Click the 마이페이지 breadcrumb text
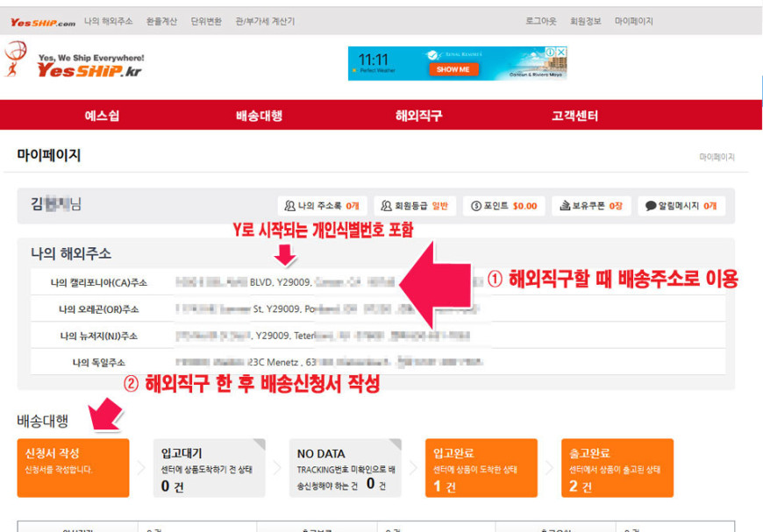This screenshot has height=532, width=763. [x=717, y=157]
